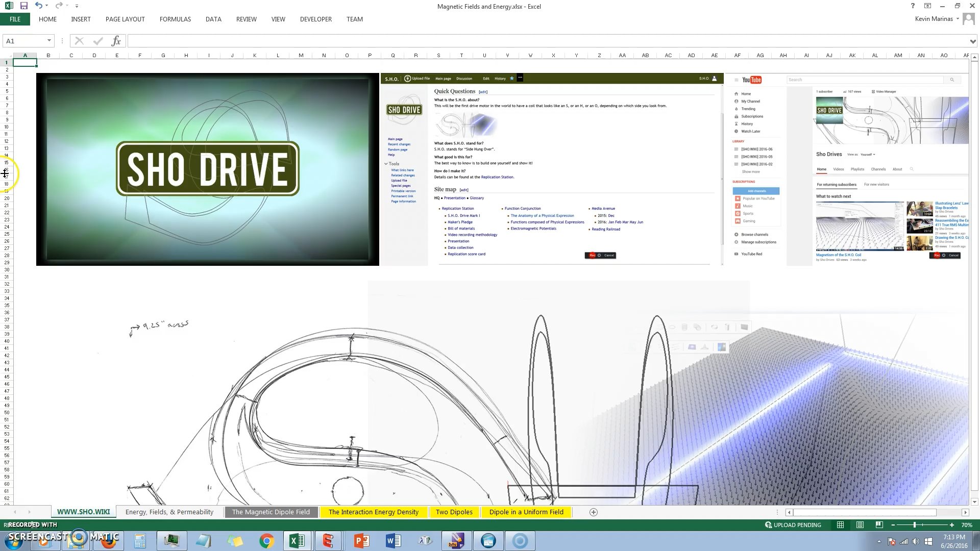Click the vertical scrollbar down arrow
The height and width of the screenshot is (551, 980).
coord(974,502)
